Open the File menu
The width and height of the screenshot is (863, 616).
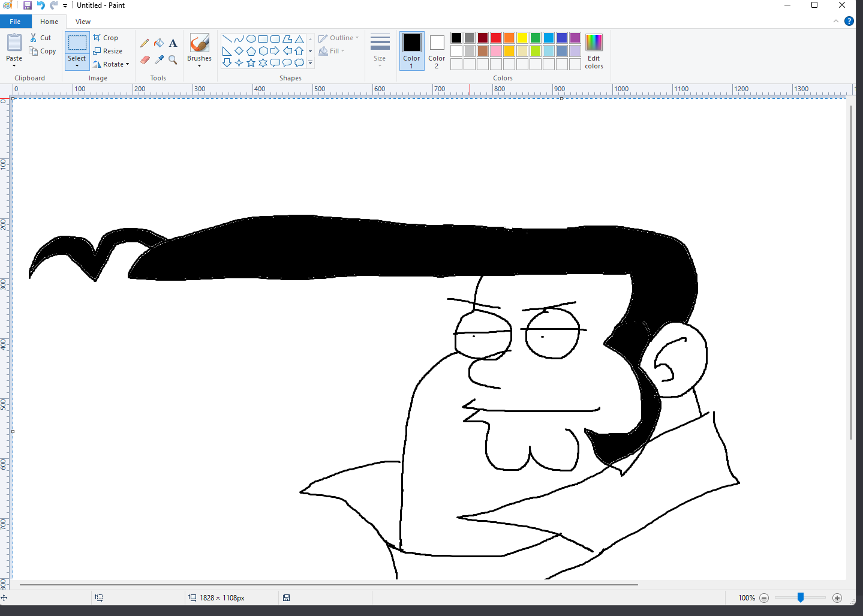pyautogui.click(x=16, y=22)
